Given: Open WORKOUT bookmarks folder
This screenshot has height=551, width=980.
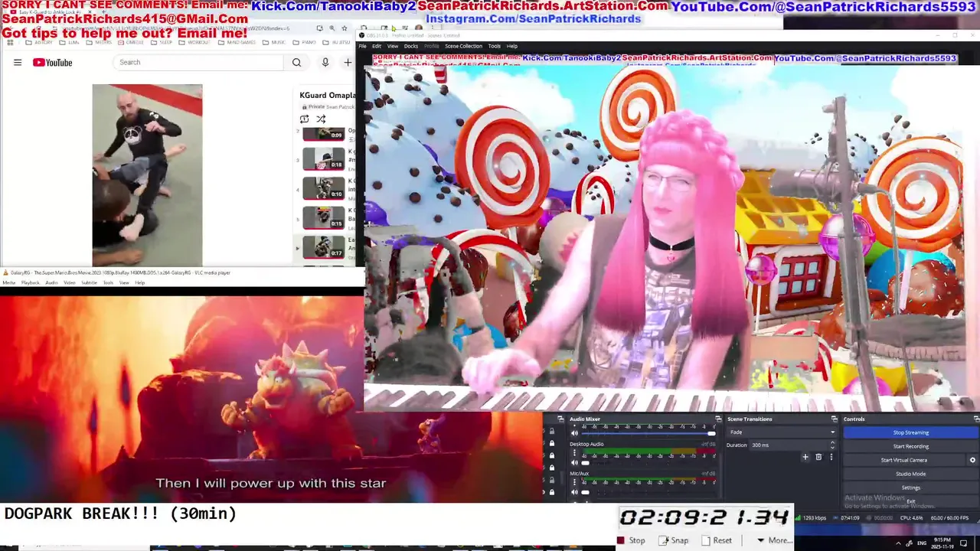Looking at the screenshot, I should tap(194, 42).
